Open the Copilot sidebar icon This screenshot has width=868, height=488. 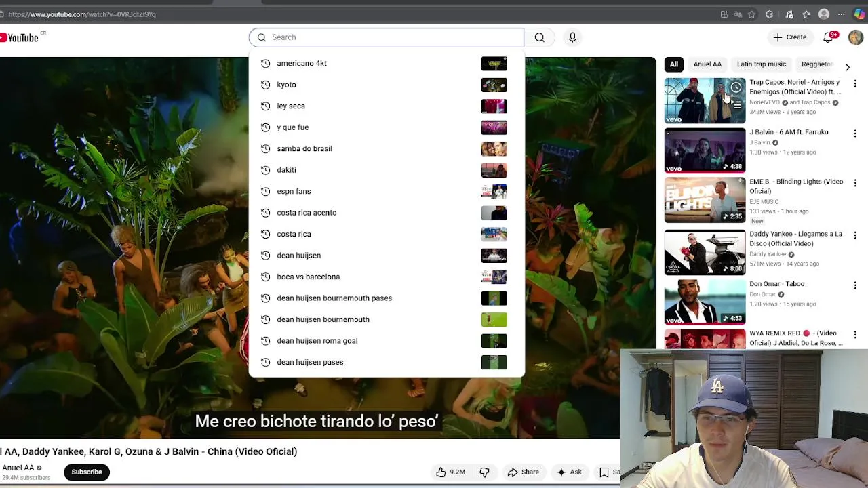pyautogui.click(x=859, y=14)
